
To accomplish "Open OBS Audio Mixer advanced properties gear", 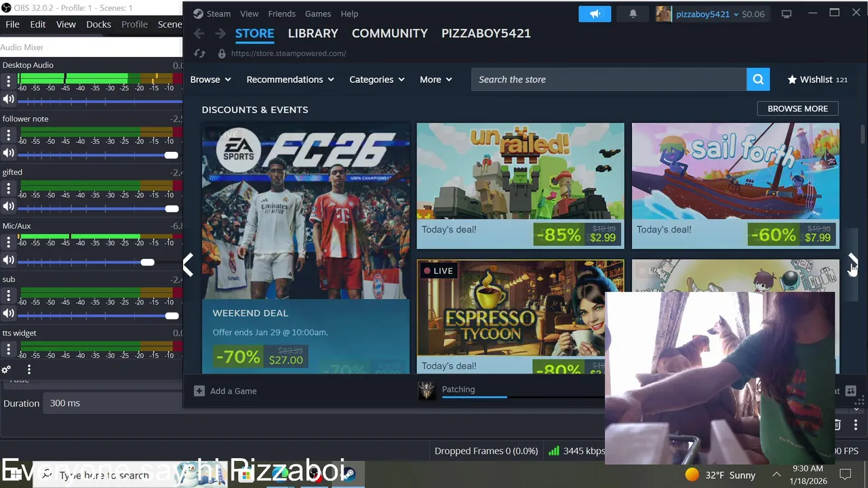I will [x=6, y=369].
